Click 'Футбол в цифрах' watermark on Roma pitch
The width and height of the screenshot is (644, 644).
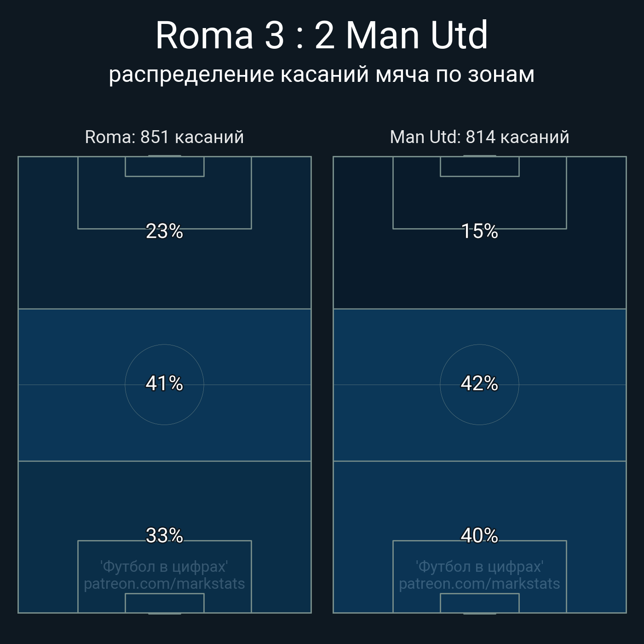(x=164, y=567)
